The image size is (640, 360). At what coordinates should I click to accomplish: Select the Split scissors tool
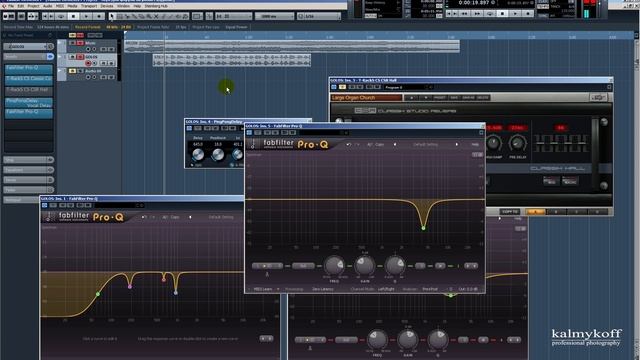pos(127,16)
